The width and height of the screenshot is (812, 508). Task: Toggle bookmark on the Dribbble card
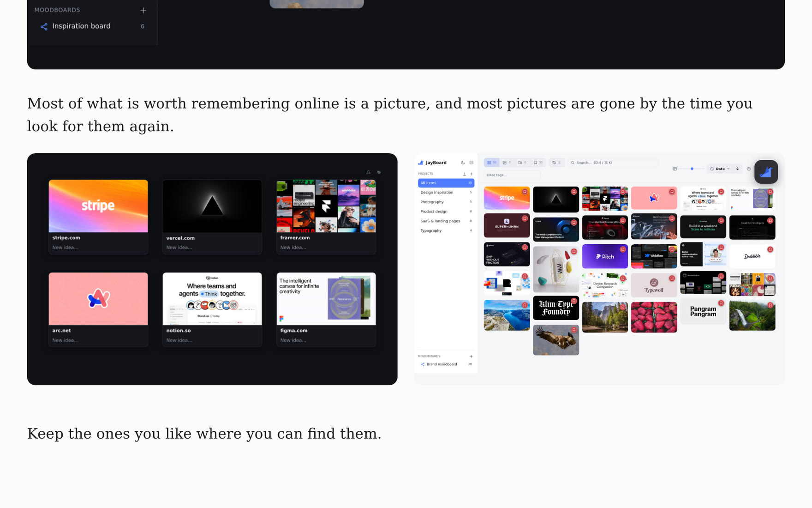coord(770,249)
